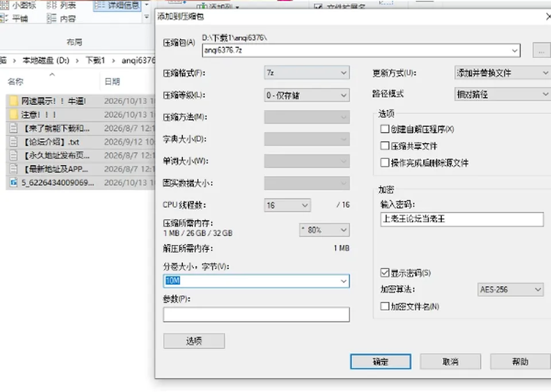Select the 内容 content view layout

61,18
